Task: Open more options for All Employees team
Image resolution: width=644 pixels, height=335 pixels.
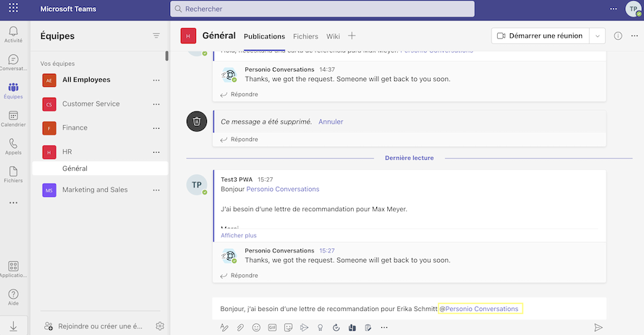Action: click(156, 80)
